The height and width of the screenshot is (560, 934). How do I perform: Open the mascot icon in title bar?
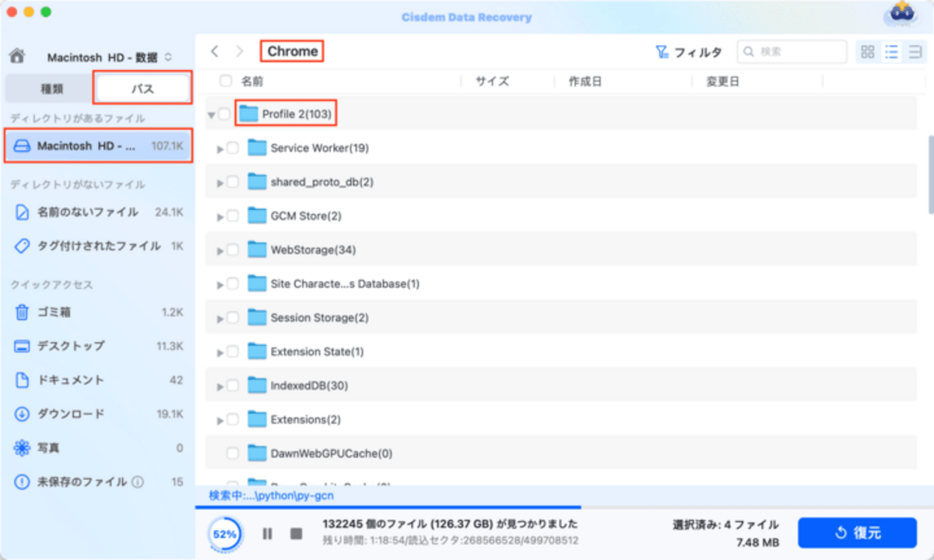coord(902,16)
